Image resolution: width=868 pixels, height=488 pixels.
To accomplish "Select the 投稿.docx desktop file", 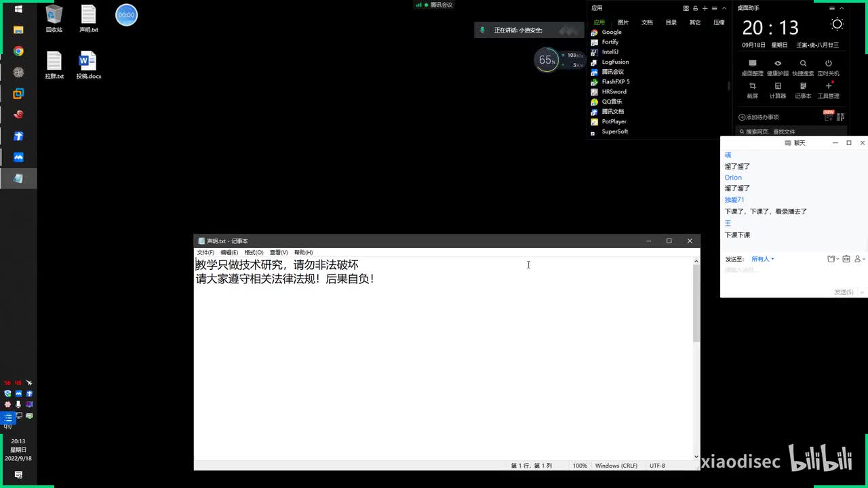I will pos(88,66).
